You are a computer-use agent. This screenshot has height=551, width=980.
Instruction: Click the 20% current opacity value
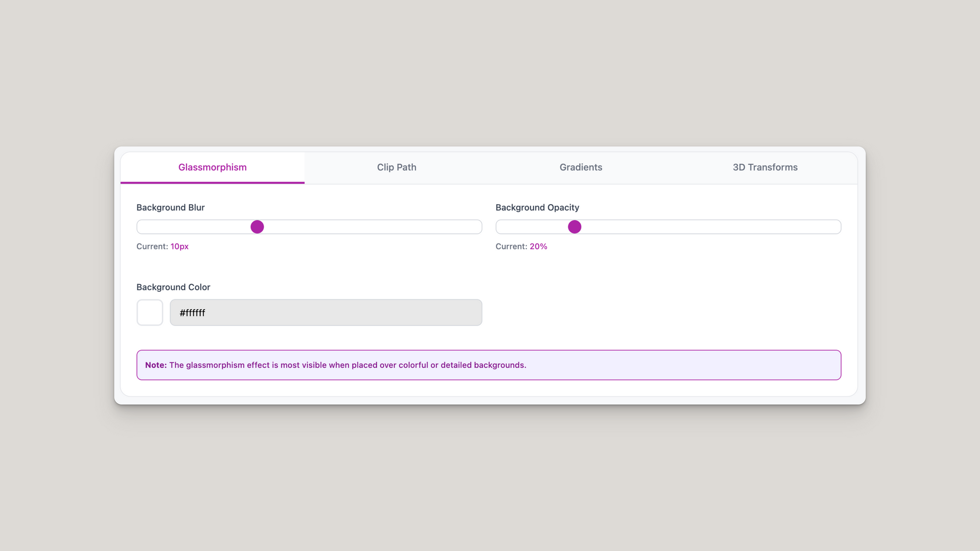point(538,246)
